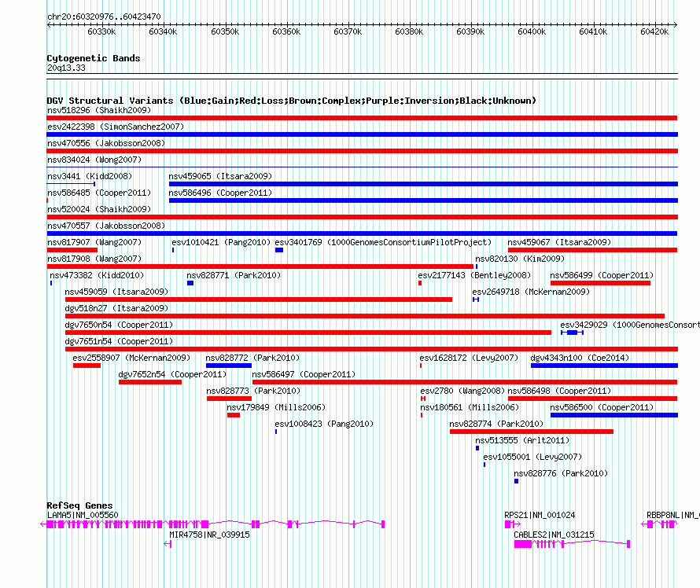Open dgv7652n54 (Cooper2011) label
Image resolution: width=700 pixels, height=588 pixels.
click(172, 374)
